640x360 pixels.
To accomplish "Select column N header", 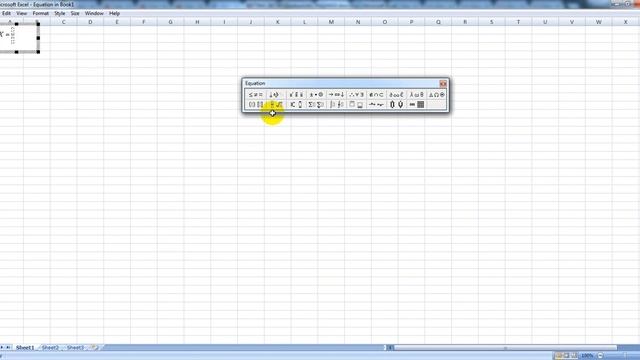I will pyautogui.click(x=358, y=22).
